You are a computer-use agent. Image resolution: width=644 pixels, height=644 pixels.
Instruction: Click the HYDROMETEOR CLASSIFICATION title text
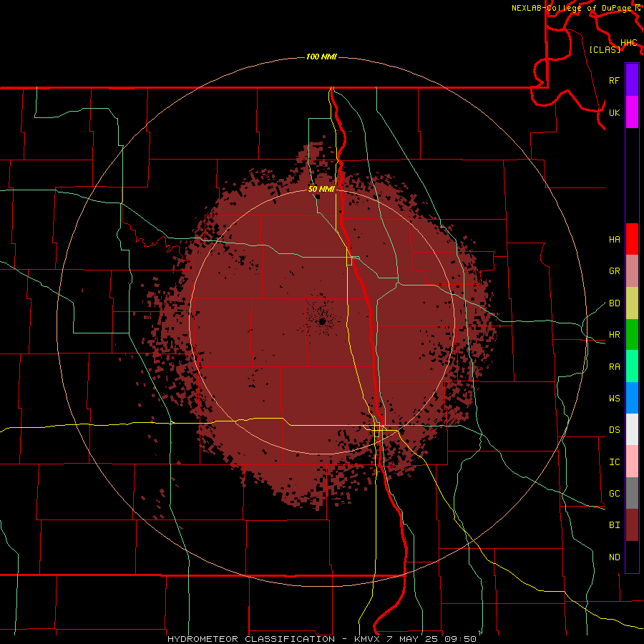pyautogui.click(x=251, y=639)
